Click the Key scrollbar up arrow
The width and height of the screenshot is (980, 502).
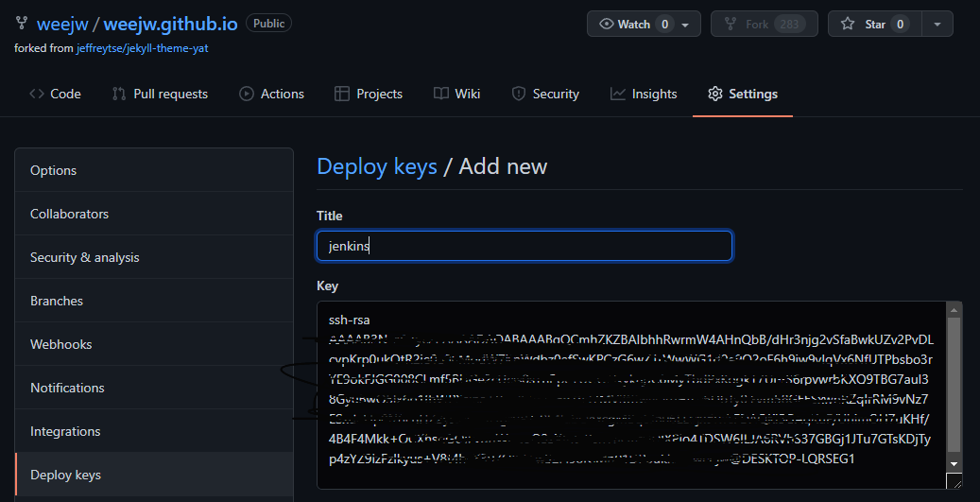(x=954, y=309)
